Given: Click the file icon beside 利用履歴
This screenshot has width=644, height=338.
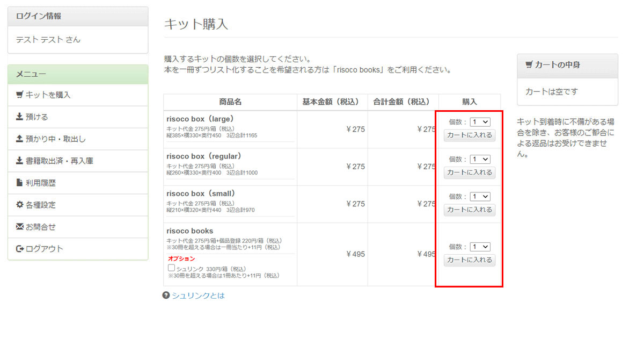Looking at the screenshot, I should [x=20, y=183].
